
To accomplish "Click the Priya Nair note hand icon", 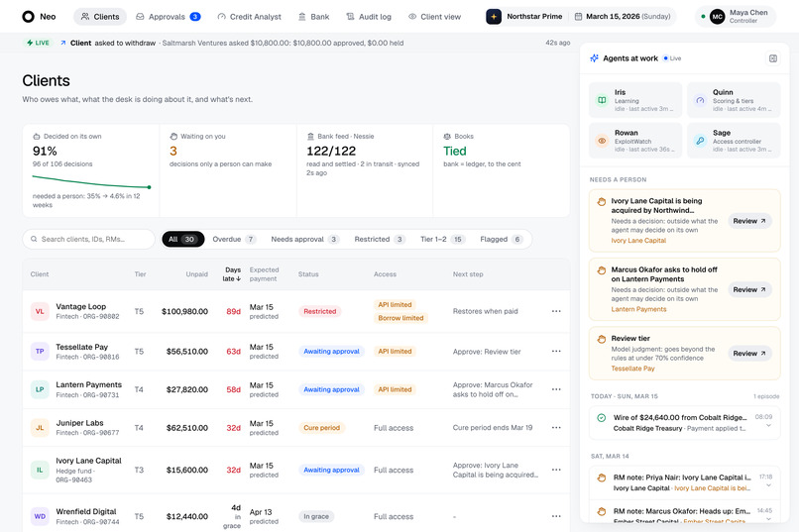I will coord(602,478).
